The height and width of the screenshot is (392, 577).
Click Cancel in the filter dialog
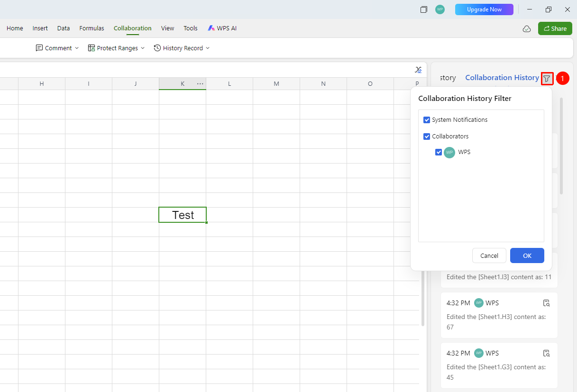(x=489, y=255)
